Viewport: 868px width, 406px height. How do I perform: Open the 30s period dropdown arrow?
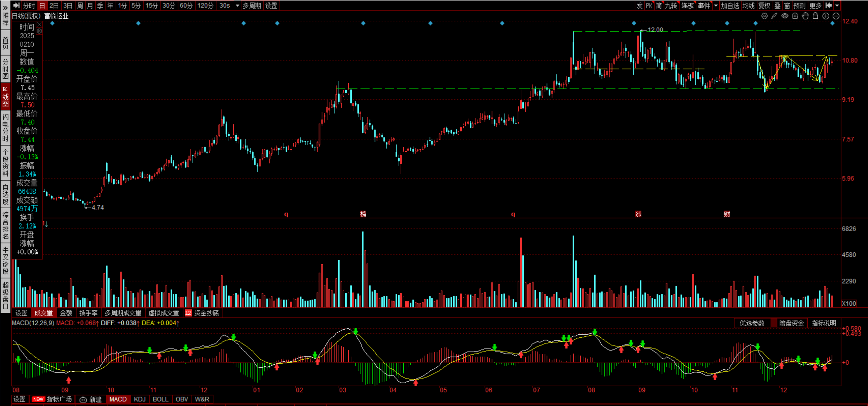237,5
